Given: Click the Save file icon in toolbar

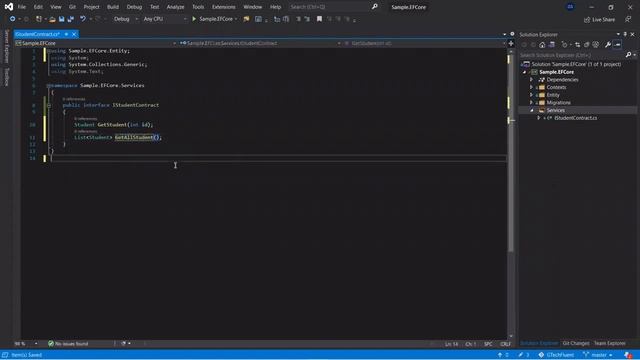Looking at the screenshot, I should (x=62, y=19).
